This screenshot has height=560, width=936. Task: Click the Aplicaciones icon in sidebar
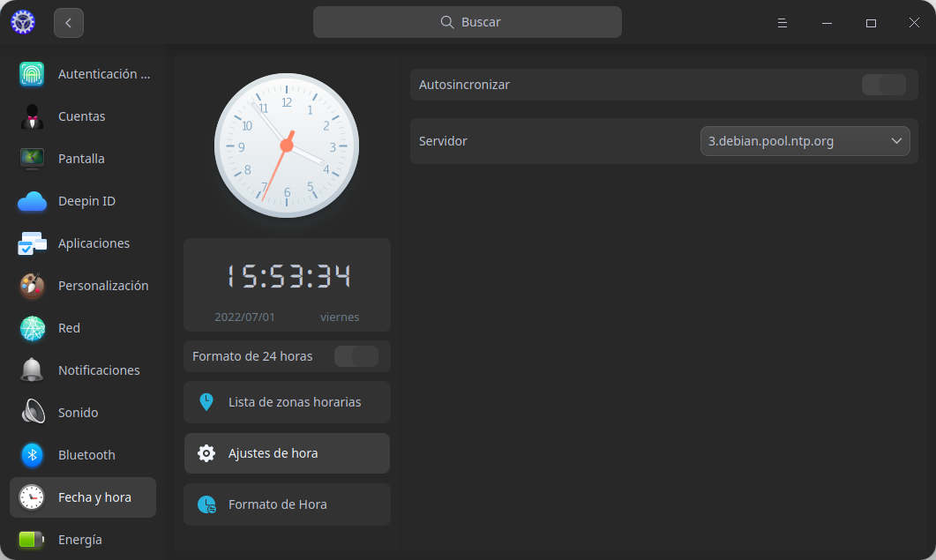pyautogui.click(x=32, y=243)
